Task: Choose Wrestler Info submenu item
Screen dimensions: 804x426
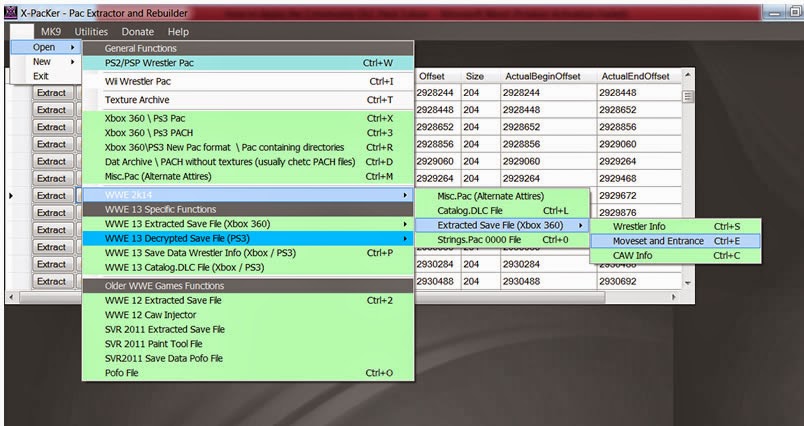Action: pos(675,226)
